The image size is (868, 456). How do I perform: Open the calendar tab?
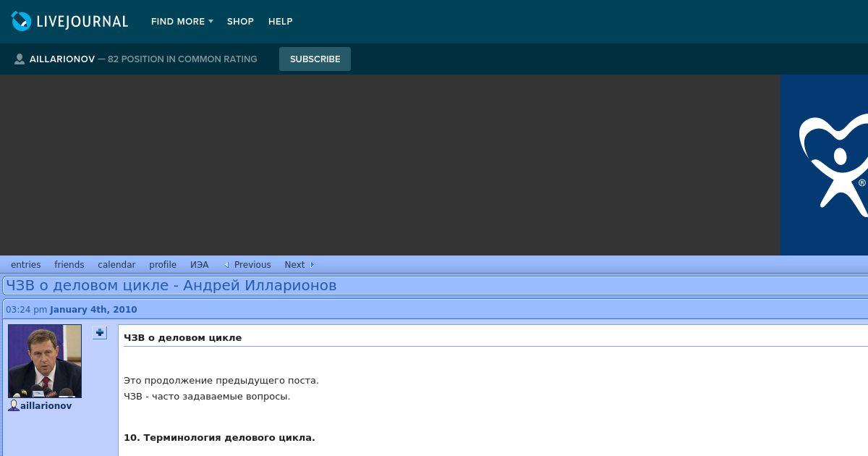pos(116,265)
